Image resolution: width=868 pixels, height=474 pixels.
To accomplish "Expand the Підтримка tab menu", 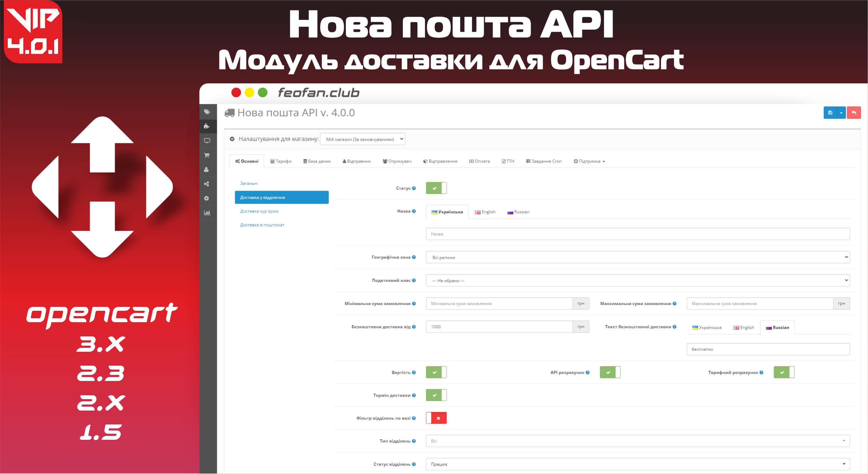I will point(589,161).
